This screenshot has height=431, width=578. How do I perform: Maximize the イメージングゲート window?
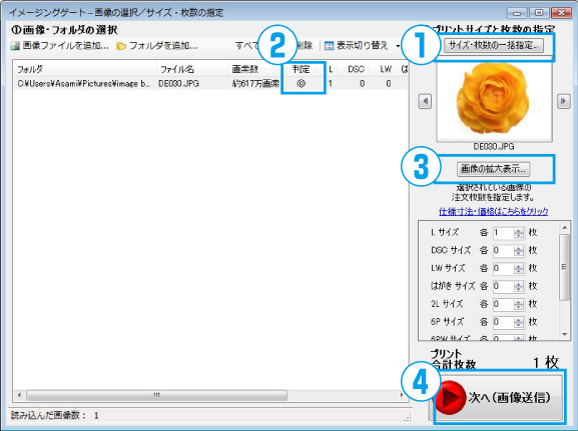click(539, 13)
